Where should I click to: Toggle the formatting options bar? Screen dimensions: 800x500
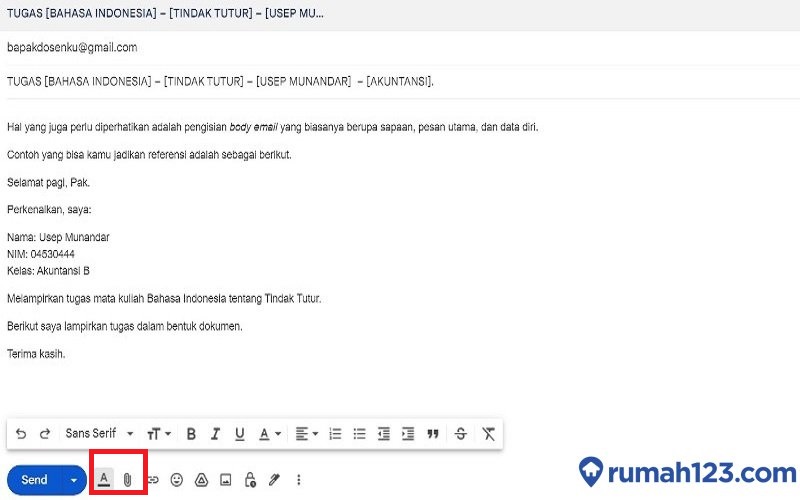pyautogui.click(x=104, y=480)
